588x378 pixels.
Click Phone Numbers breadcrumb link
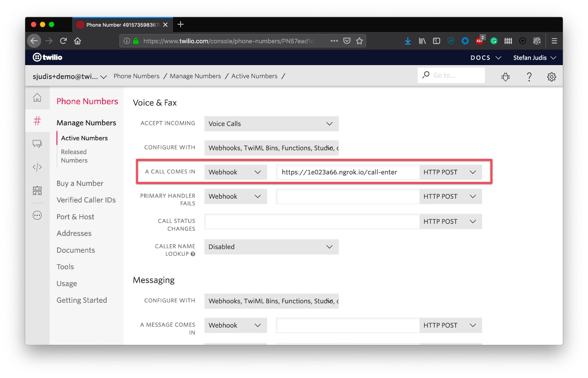tap(136, 76)
